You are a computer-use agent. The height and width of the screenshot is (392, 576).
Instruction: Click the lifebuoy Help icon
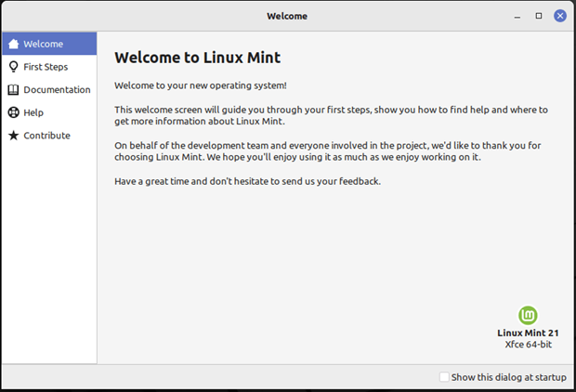coord(14,112)
